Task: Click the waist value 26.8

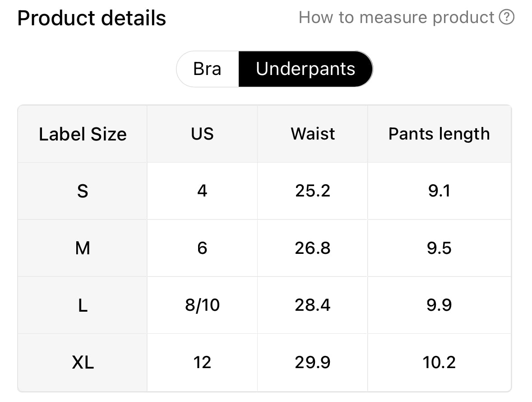Action: [x=313, y=248]
